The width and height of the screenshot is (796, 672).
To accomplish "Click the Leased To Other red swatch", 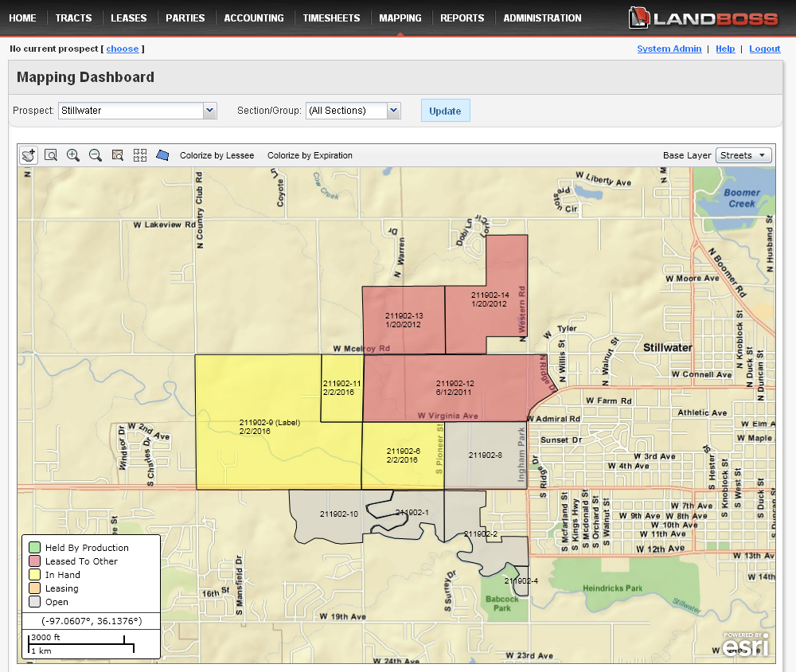I will click(x=34, y=561).
